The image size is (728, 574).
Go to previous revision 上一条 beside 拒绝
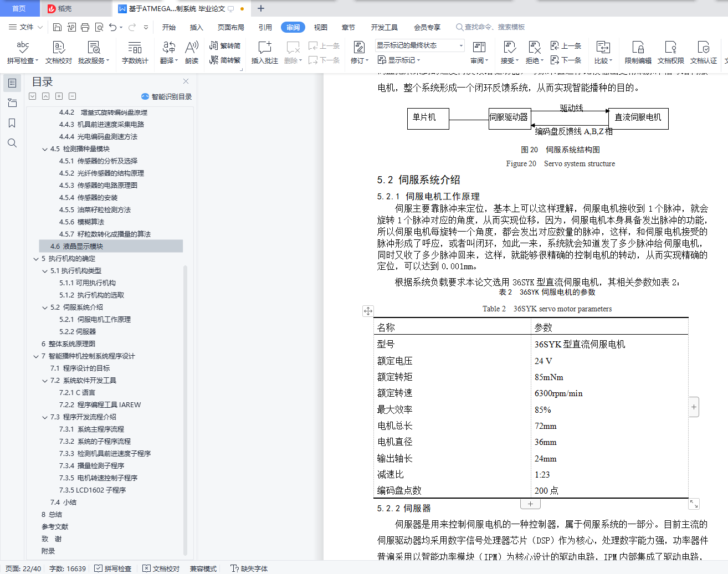click(x=566, y=45)
